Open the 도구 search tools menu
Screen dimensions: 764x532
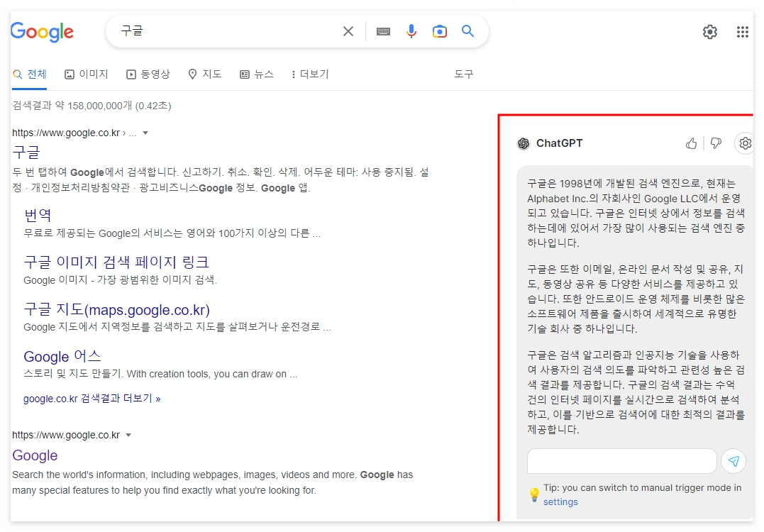coord(464,74)
